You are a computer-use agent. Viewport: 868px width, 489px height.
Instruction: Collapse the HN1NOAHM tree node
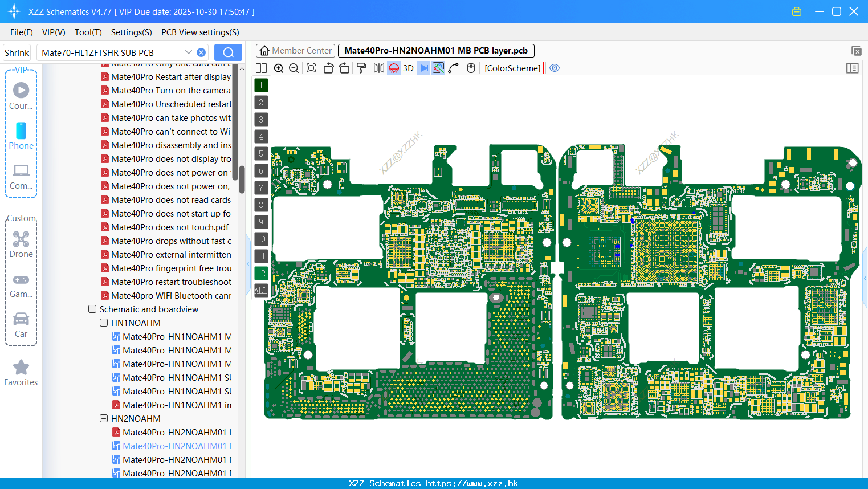(104, 323)
